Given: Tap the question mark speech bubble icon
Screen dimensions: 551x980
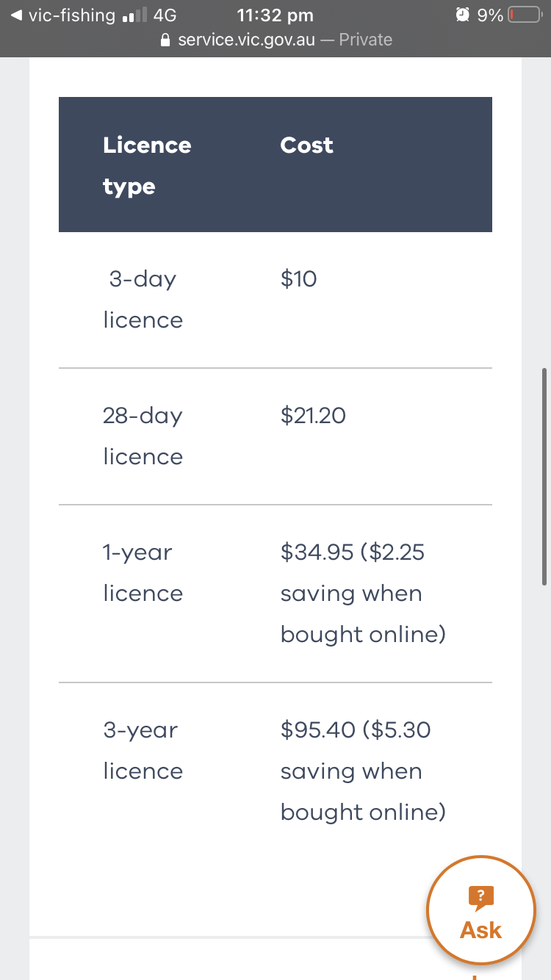Looking at the screenshot, I should point(480,898).
